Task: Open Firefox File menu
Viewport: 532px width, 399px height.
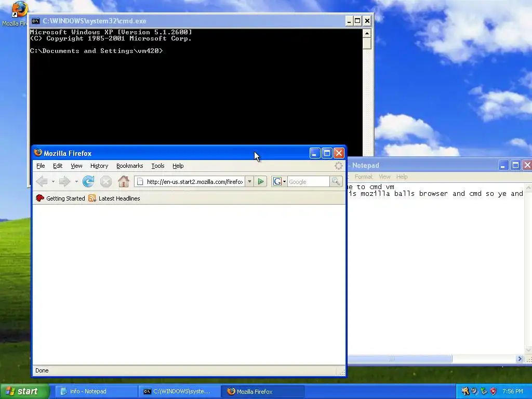Action: click(x=41, y=166)
